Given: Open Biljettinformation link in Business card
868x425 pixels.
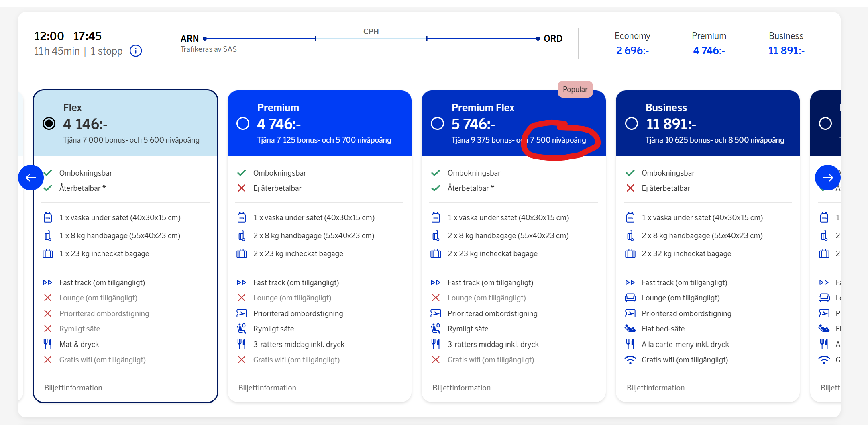Looking at the screenshot, I should [x=656, y=388].
